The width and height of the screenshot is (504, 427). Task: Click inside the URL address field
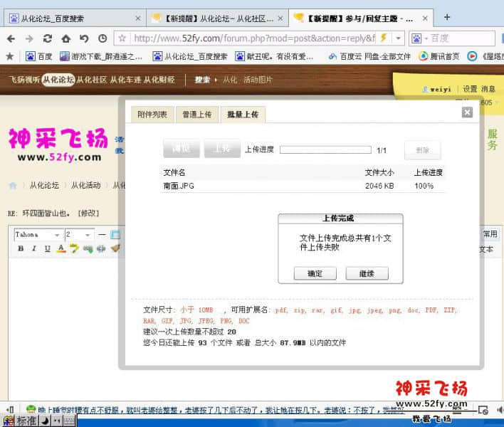point(254,38)
